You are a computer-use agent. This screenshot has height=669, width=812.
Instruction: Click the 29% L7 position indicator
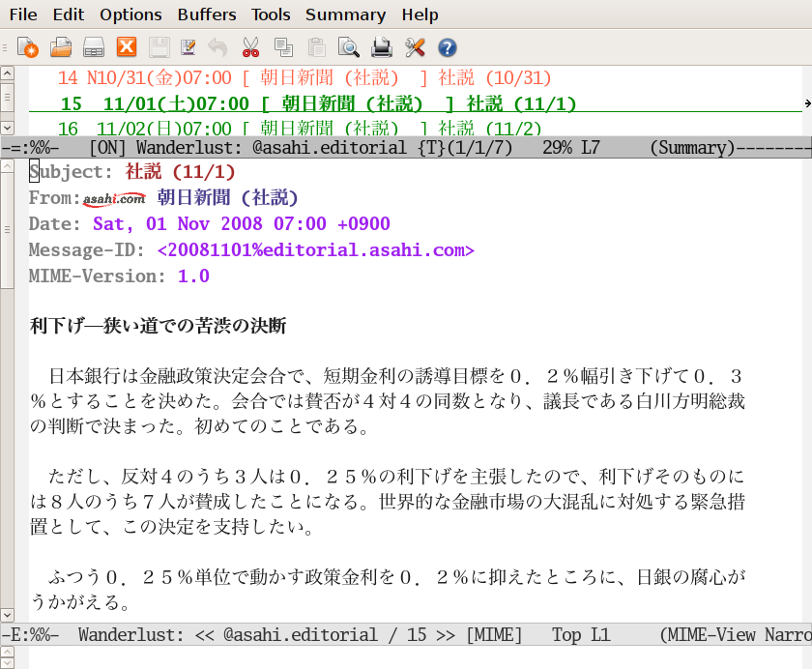[x=571, y=148]
